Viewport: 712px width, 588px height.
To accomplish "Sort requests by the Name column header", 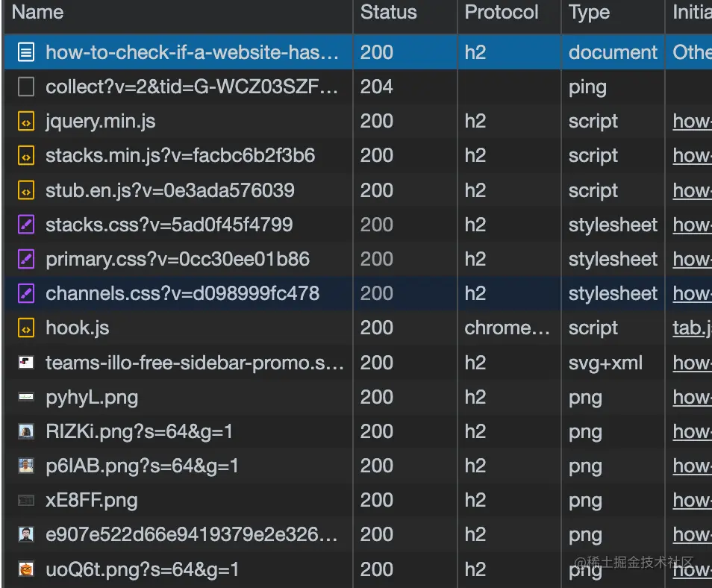I will point(37,12).
